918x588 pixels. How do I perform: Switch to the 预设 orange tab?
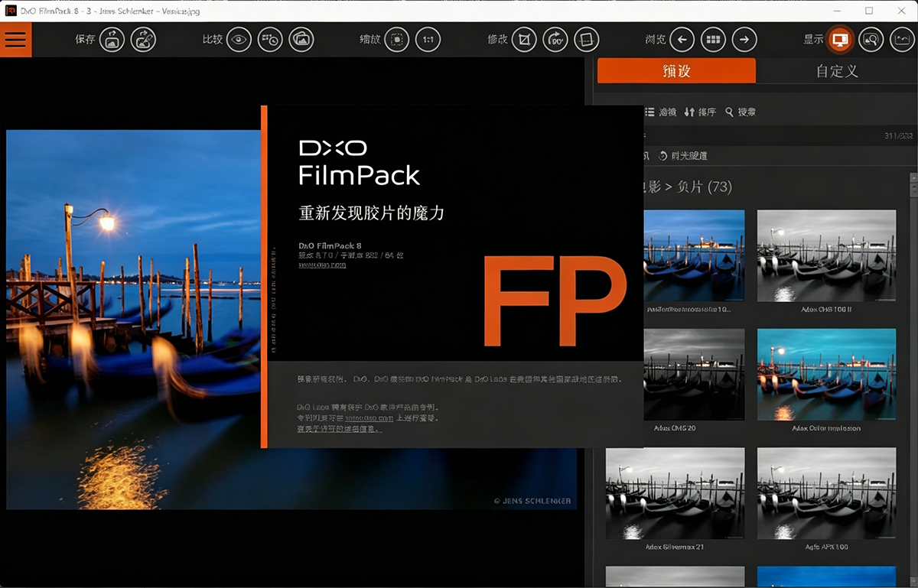pyautogui.click(x=676, y=70)
